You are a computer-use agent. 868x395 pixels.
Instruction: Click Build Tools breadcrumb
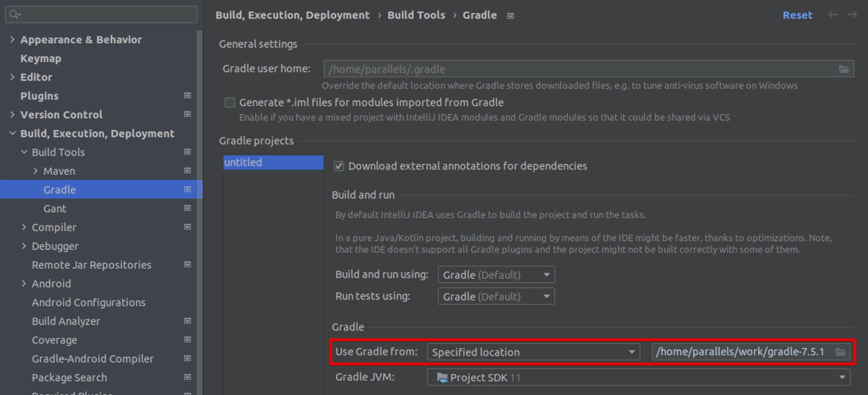coord(416,15)
